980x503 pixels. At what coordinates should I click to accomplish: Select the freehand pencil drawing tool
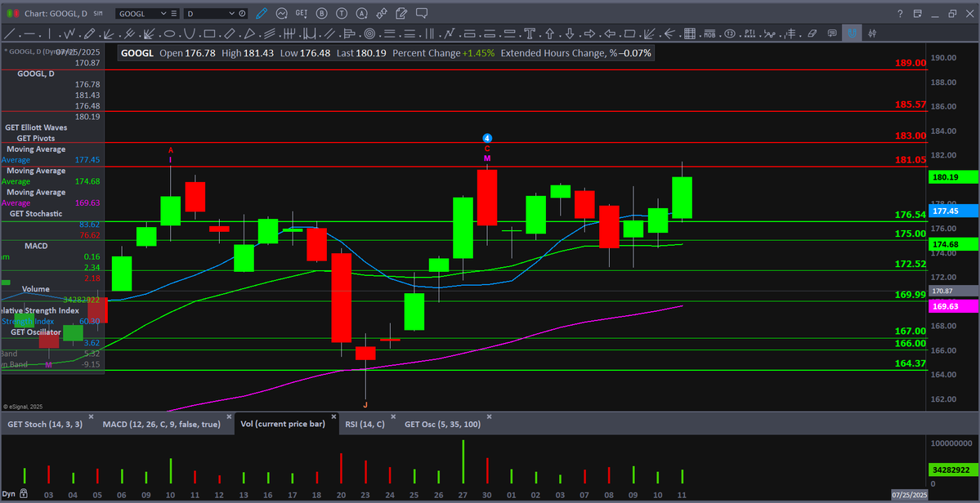point(89,33)
